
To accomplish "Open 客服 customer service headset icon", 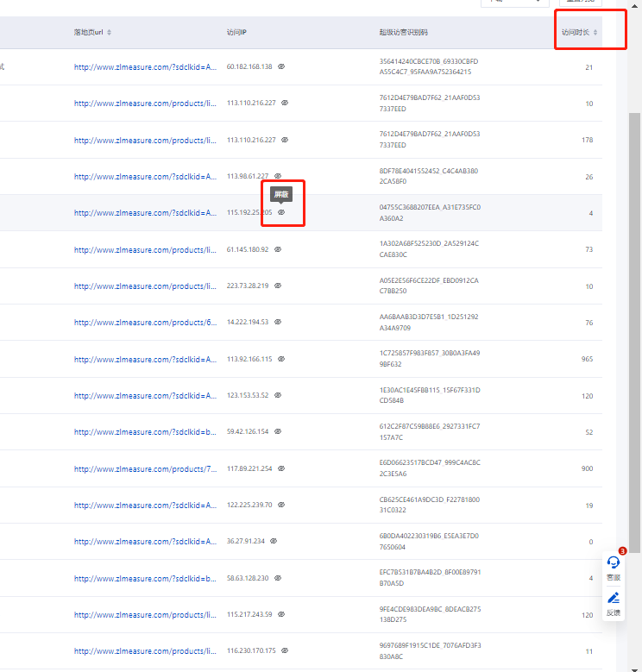I will (x=614, y=562).
